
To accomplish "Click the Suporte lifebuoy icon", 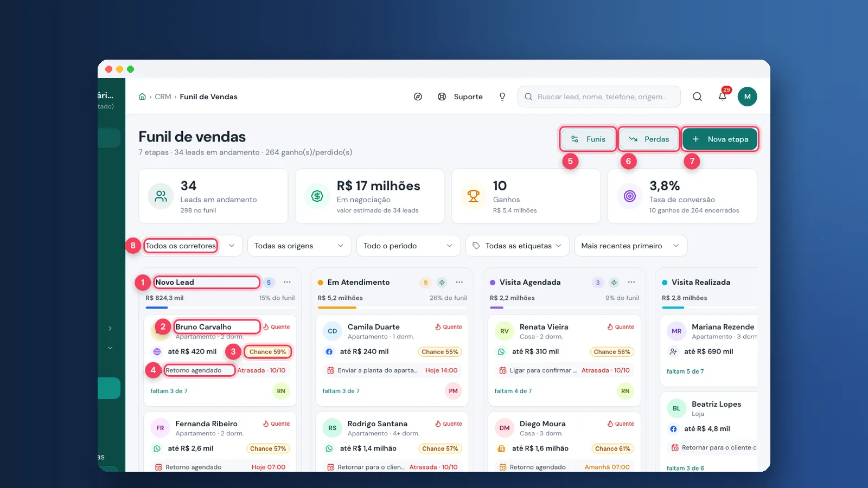I will tap(442, 97).
